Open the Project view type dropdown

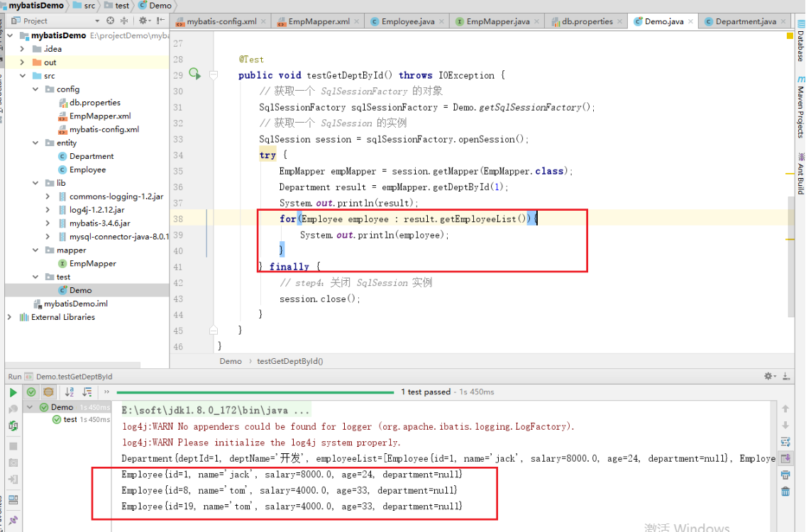(97, 21)
